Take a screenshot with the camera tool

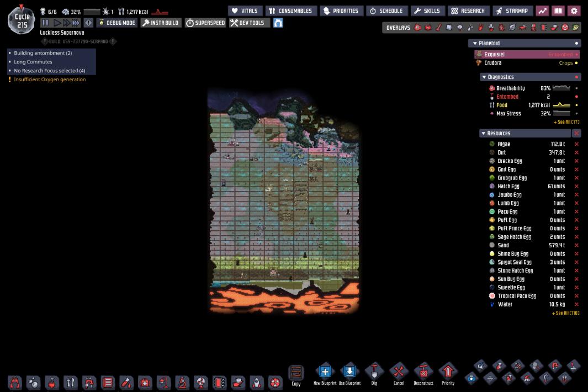click(472, 379)
